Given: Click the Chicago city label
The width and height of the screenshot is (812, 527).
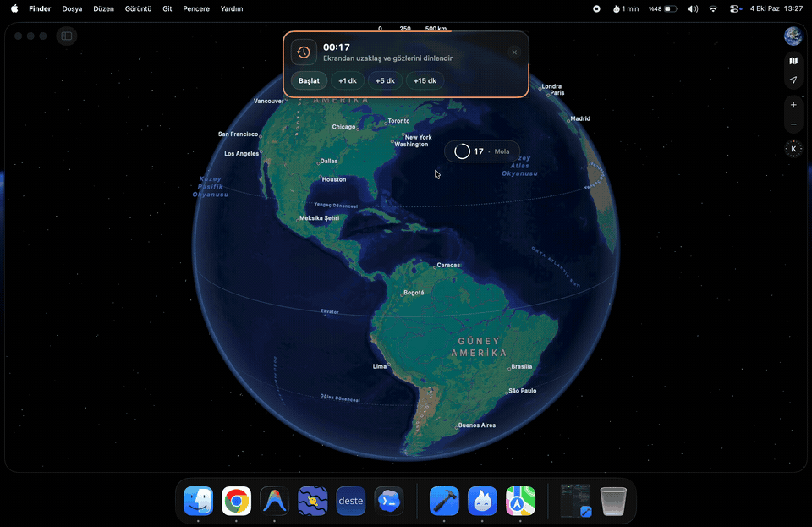Looking at the screenshot, I should 344,127.
